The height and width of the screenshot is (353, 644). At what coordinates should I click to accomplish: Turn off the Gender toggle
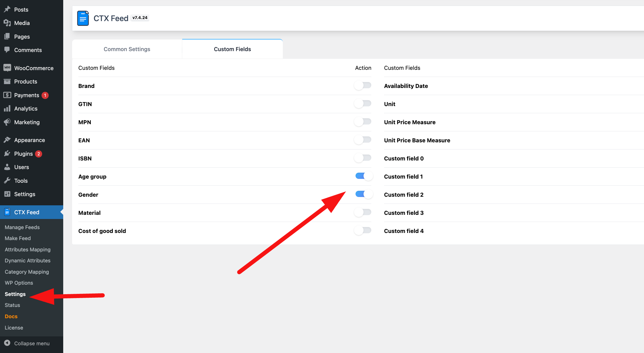click(364, 194)
